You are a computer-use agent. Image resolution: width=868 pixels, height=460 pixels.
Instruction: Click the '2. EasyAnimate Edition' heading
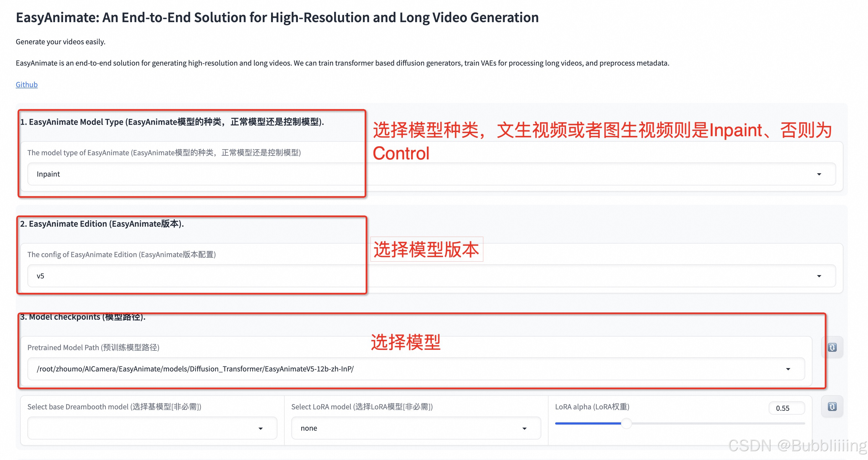pyautogui.click(x=102, y=224)
